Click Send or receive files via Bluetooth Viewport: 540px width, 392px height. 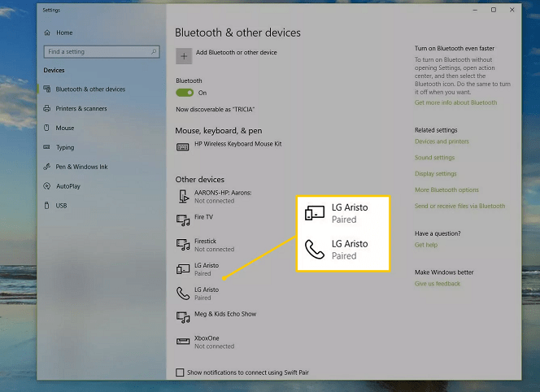click(459, 206)
